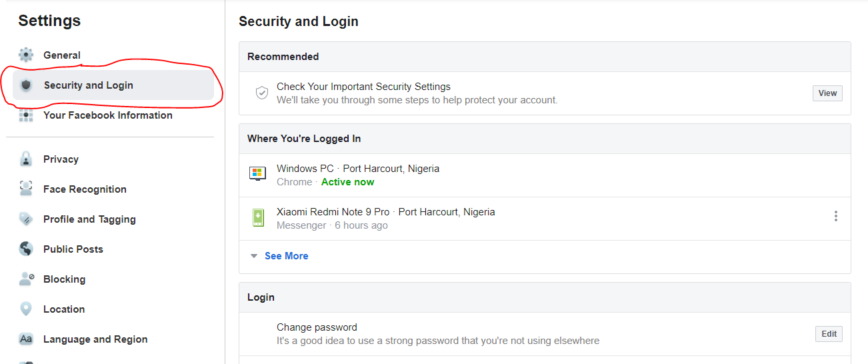This screenshot has width=868, height=364.
Task: Select Language and Region in sidebar
Action: point(95,339)
